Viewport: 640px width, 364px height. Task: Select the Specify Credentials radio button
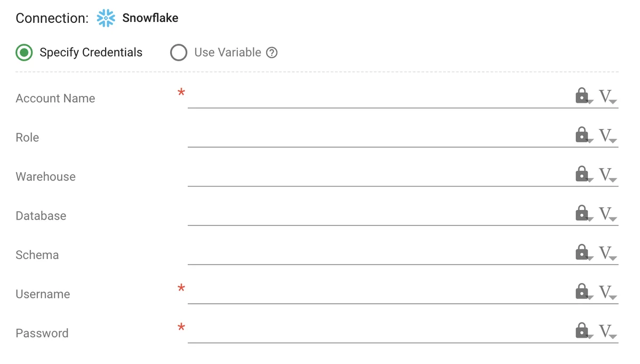click(23, 52)
